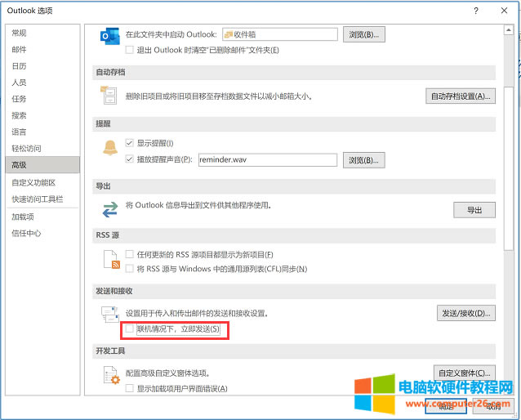521x420 pixels.
Task: Open 自定义功能区 category
Action: 42,182
